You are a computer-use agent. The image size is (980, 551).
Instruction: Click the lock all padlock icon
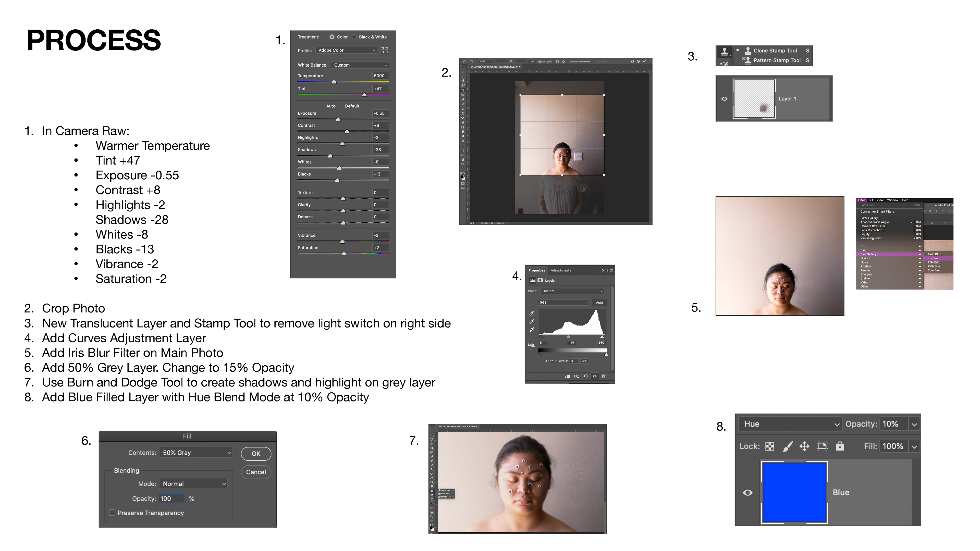(x=840, y=446)
